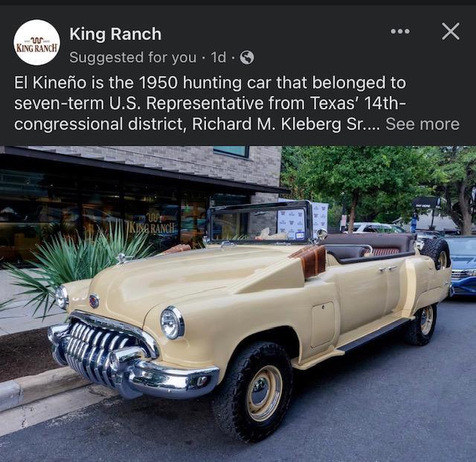Click the King Ranch storefront window sign

point(152,225)
